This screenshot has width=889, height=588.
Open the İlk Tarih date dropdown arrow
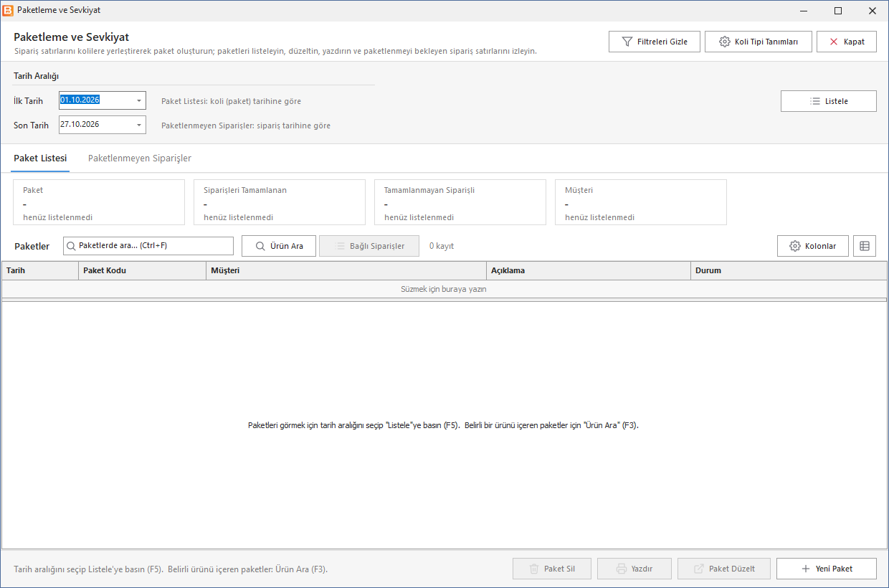pyautogui.click(x=139, y=100)
